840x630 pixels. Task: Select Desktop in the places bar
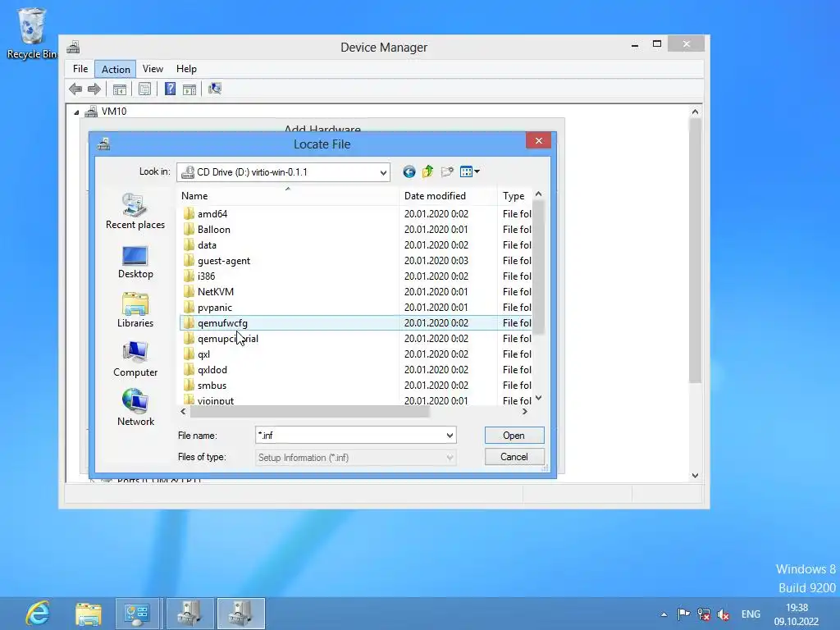point(135,262)
